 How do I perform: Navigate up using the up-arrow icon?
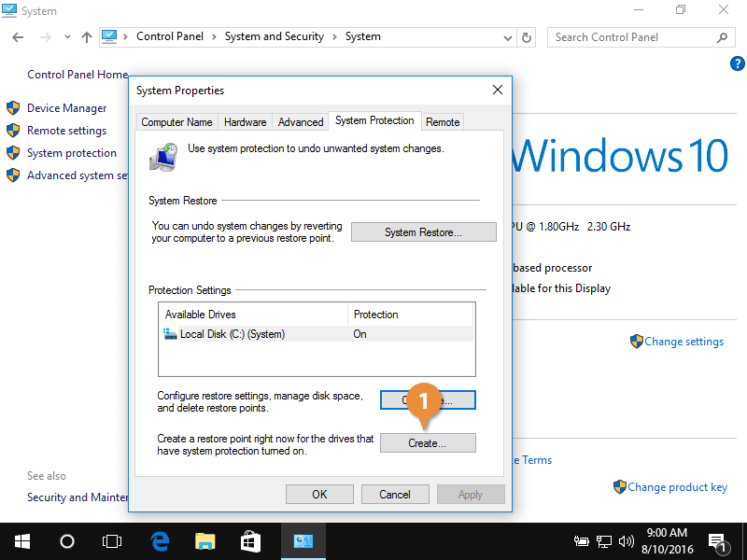coord(86,36)
